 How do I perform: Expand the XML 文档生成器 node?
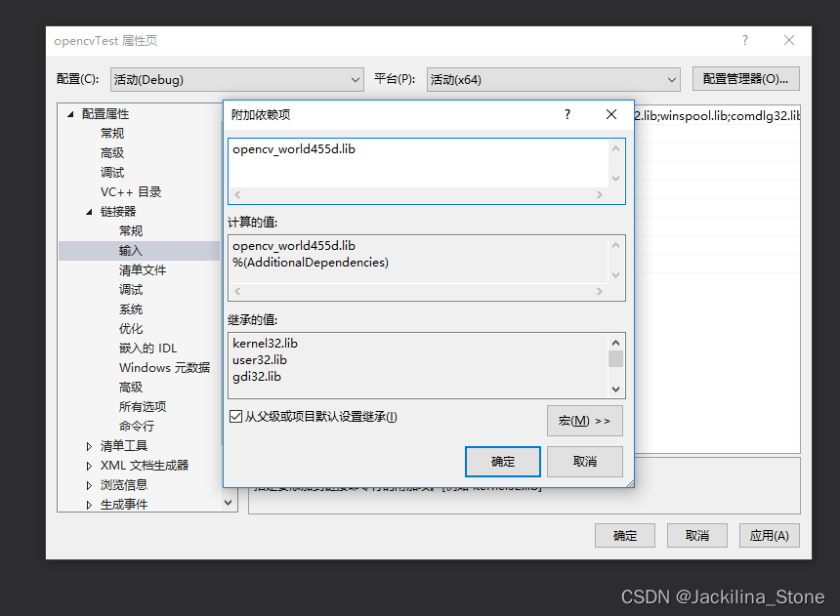tap(87, 465)
